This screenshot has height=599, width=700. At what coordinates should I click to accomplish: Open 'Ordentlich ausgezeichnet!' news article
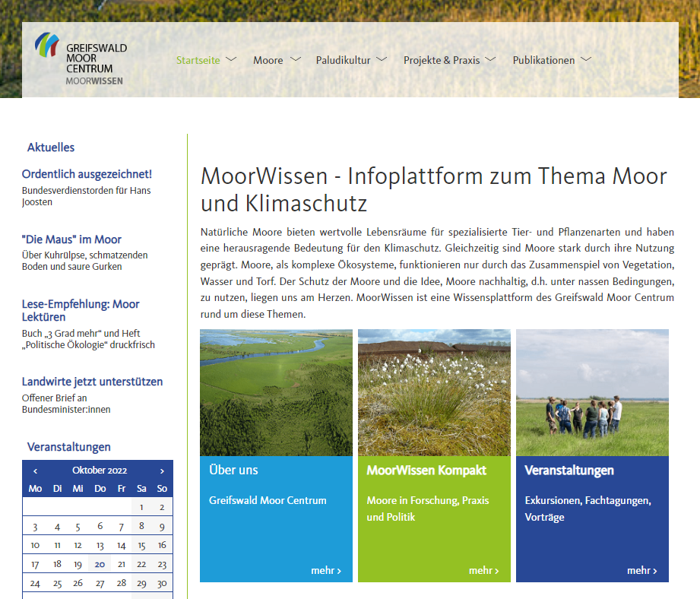pos(87,174)
